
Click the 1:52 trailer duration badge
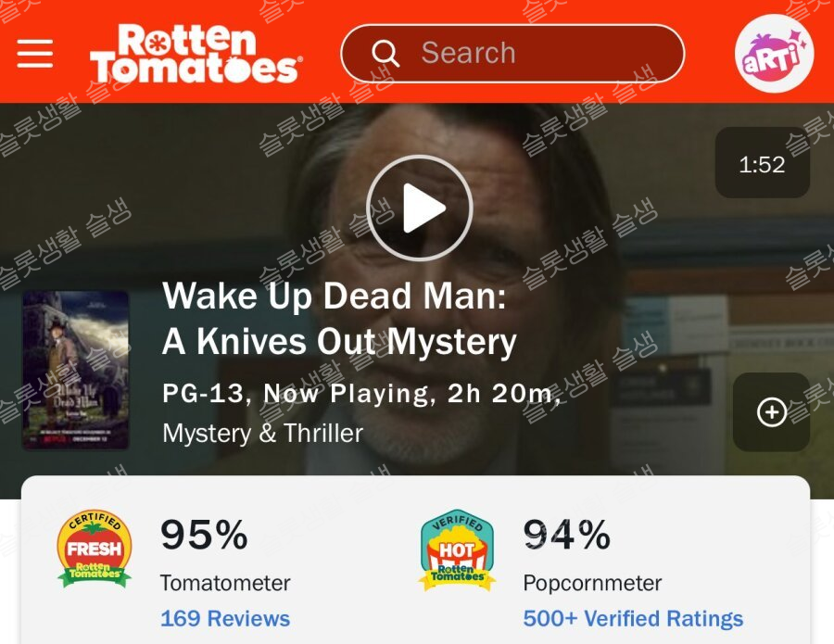[x=763, y=163]
